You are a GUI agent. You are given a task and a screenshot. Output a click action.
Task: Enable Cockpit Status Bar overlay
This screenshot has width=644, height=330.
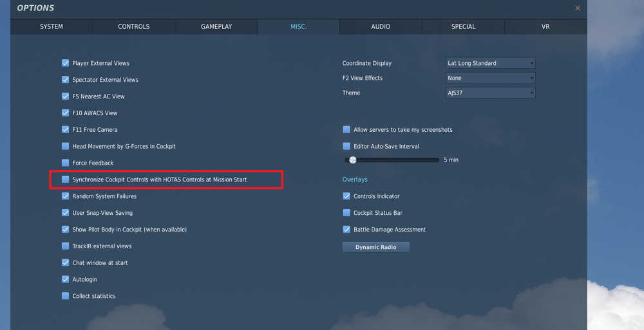pyautogui.click(x=346, y=213)
